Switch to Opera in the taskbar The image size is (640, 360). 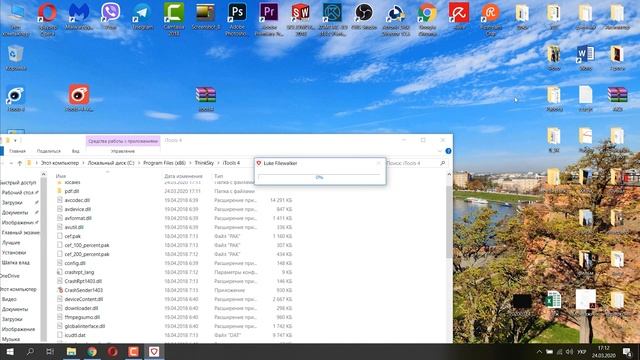113,351
